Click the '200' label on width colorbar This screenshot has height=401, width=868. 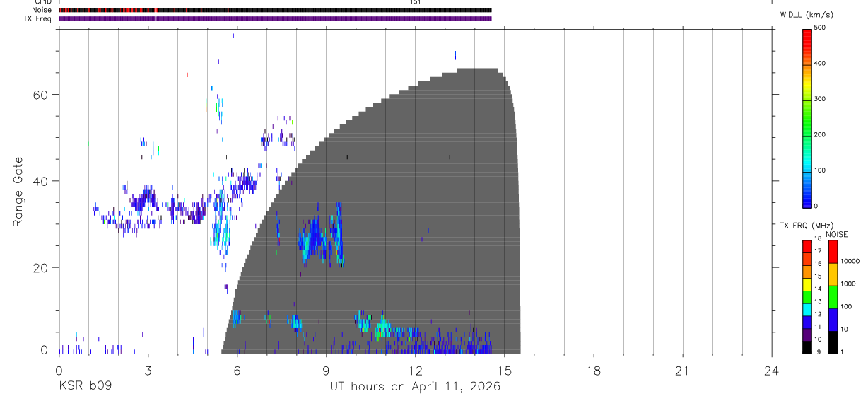tap(820, 134)
